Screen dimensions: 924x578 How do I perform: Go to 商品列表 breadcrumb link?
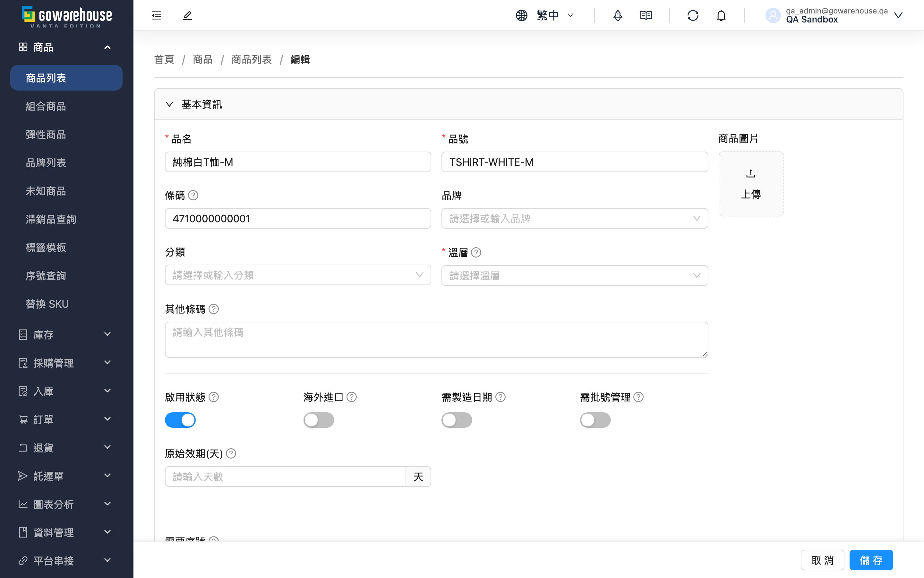[251, 59]
